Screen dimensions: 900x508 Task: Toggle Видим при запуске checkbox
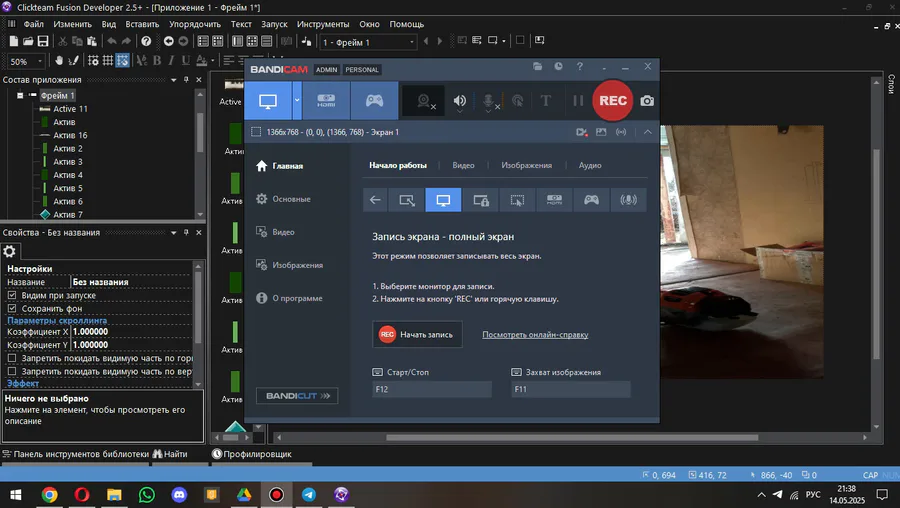pyautogui.click(x=12, y=295)
